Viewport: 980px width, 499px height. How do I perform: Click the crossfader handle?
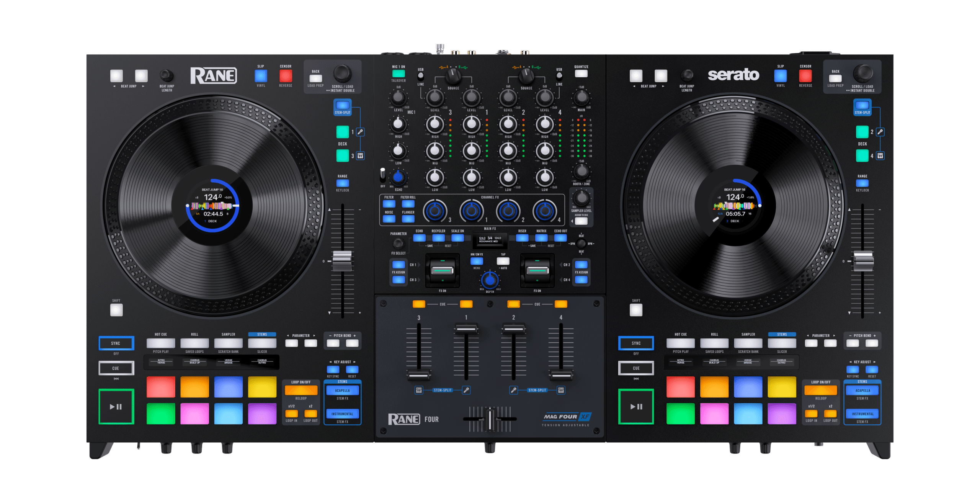point(490,419)
